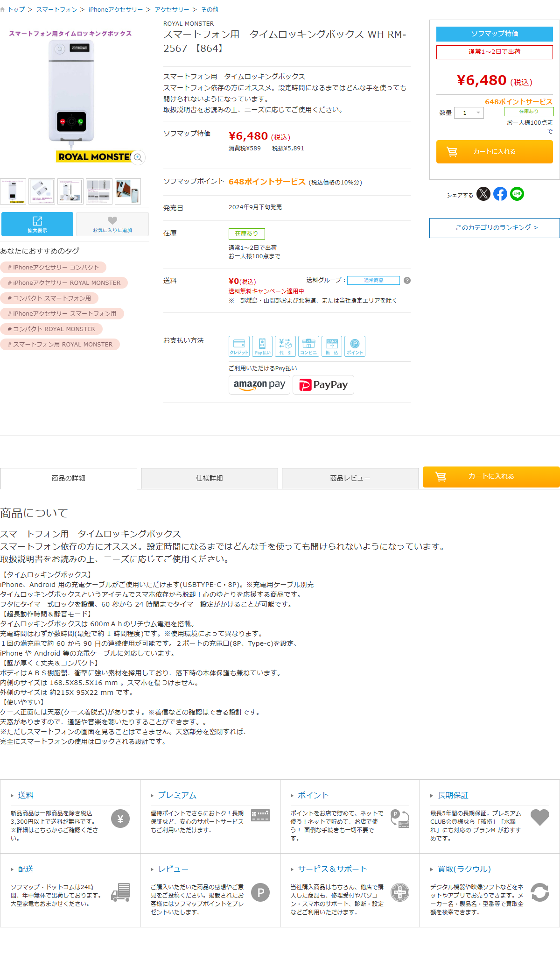The image size is (560, 961).
Task: Select the third product thumbnail
Action: [70, 191]
